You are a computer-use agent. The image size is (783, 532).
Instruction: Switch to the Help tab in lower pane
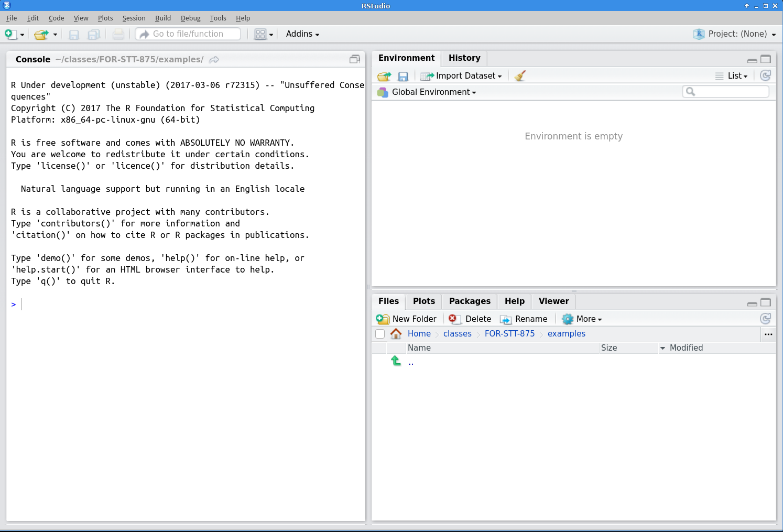tap(515, 301)
